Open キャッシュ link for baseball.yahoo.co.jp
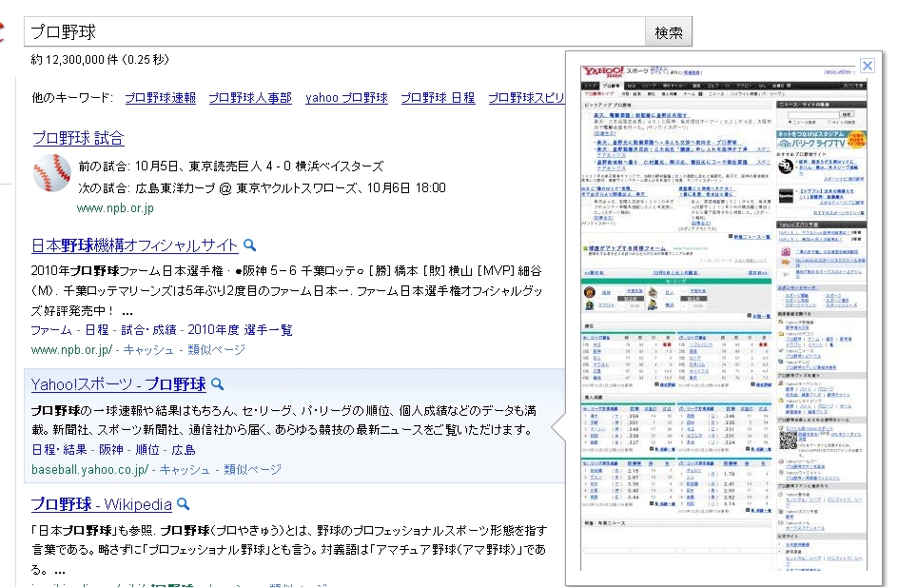 [x=185, y=470]
